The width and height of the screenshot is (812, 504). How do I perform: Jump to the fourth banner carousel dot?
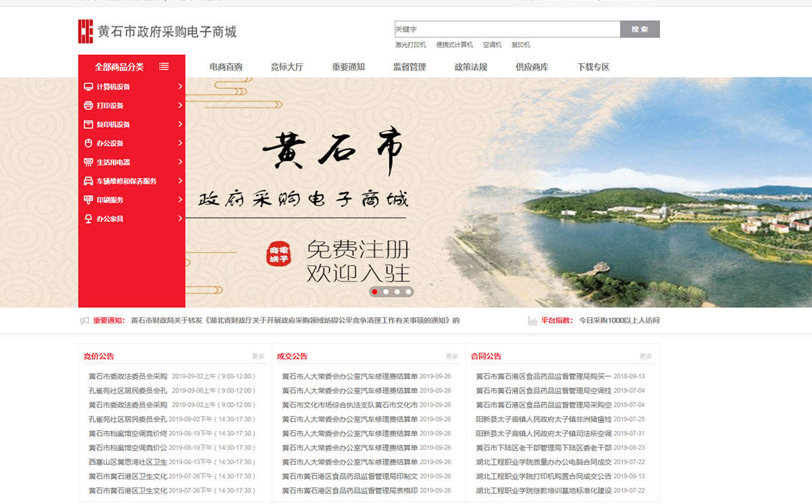pos(408,292)
